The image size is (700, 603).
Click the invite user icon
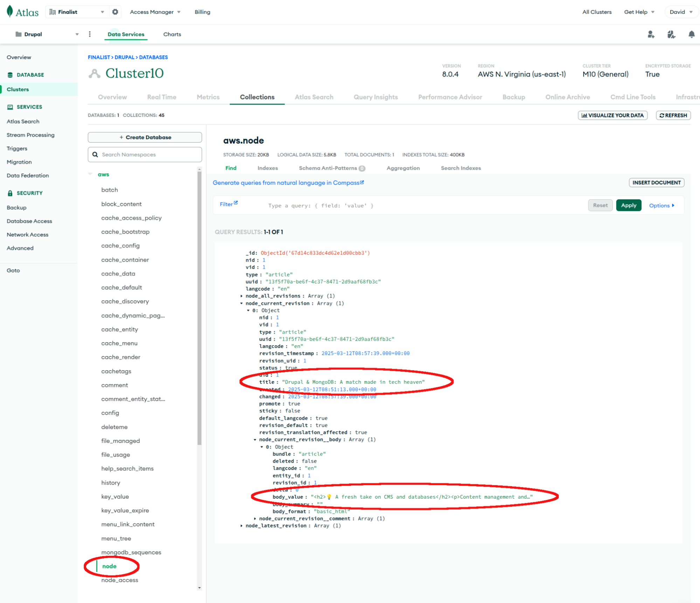[x=651, y=34]
